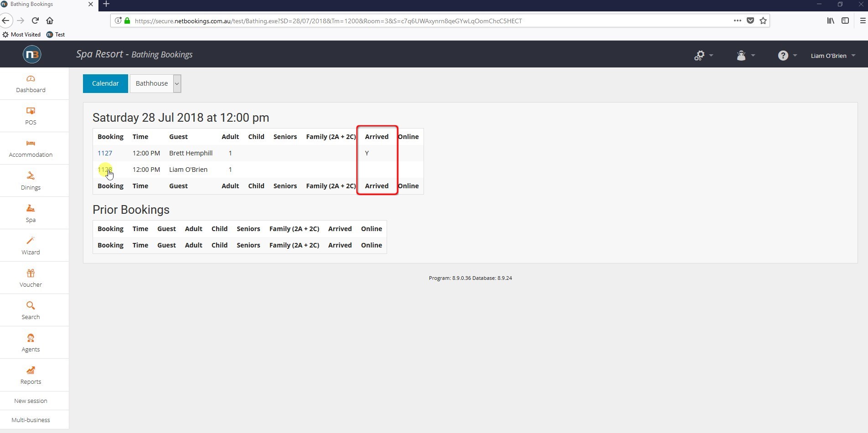Open the Voucher sidebar section
868x433 pixels.
point(31,278)
